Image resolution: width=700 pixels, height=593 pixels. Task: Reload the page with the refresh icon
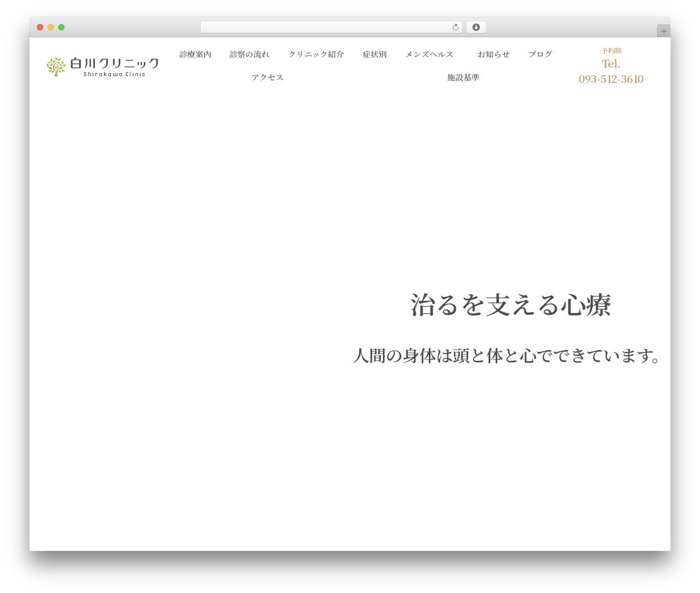[456, 27]
